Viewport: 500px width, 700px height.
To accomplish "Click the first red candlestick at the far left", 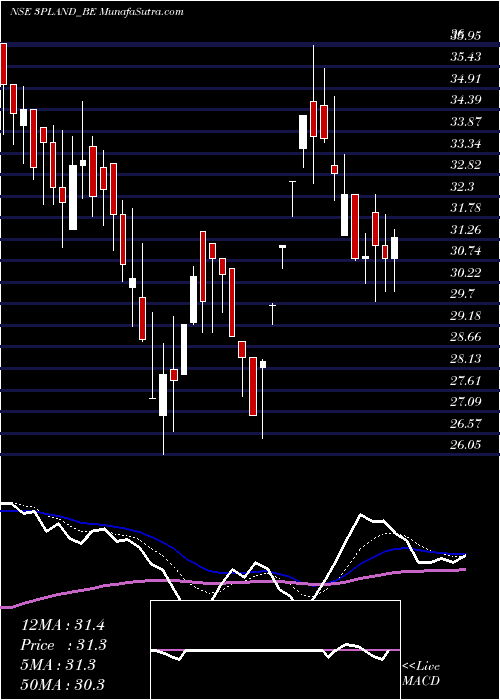I will (4, 64).
